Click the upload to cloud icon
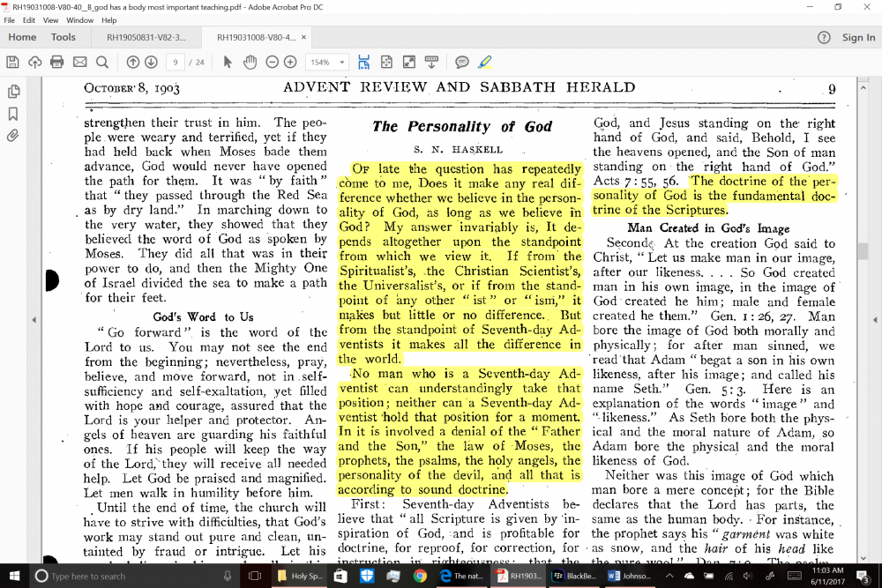 click(x=35, y=62)
